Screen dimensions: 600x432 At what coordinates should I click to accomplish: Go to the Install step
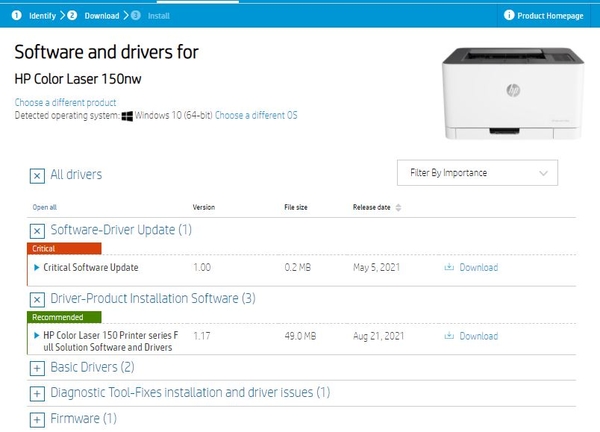tap(159, 16)
